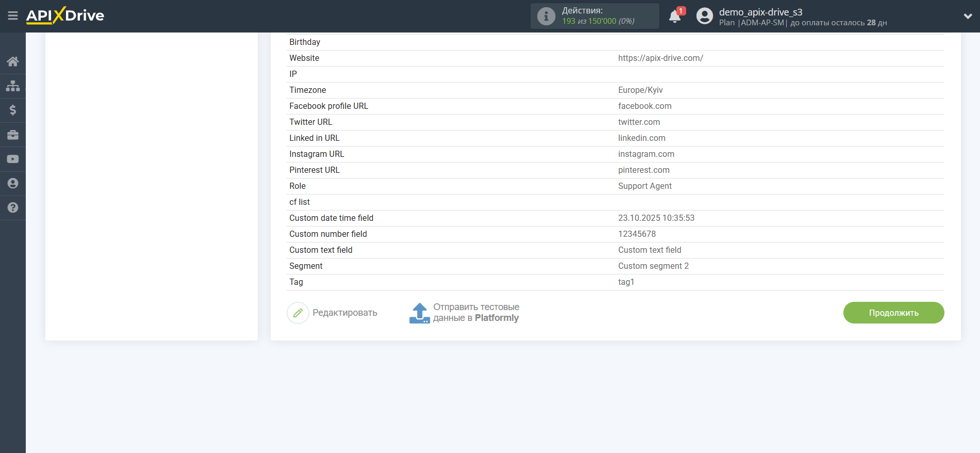Viewport: 980px width, 453px height.
Task: Click the demo_apix-drive_s3 username
Action: [760, 12]
